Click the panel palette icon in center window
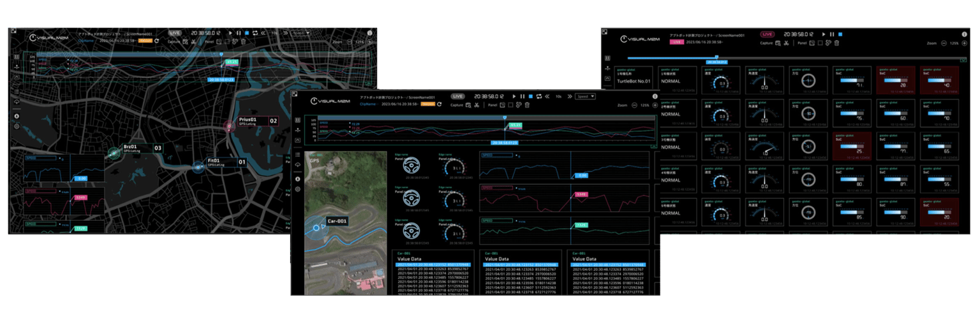Image resolution: width=980 pixels, height=323 pixels. pyautogui.click(x=519, y=105)
